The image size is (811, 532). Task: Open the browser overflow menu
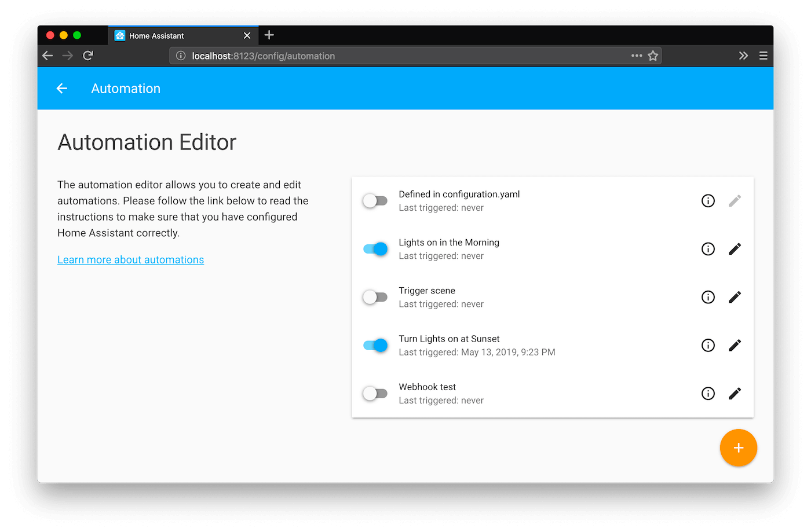(763, 55)
